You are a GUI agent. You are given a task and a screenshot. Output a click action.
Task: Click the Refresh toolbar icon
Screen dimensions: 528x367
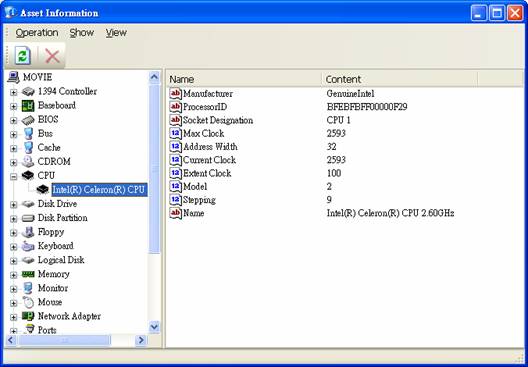[x=23, y=56]
